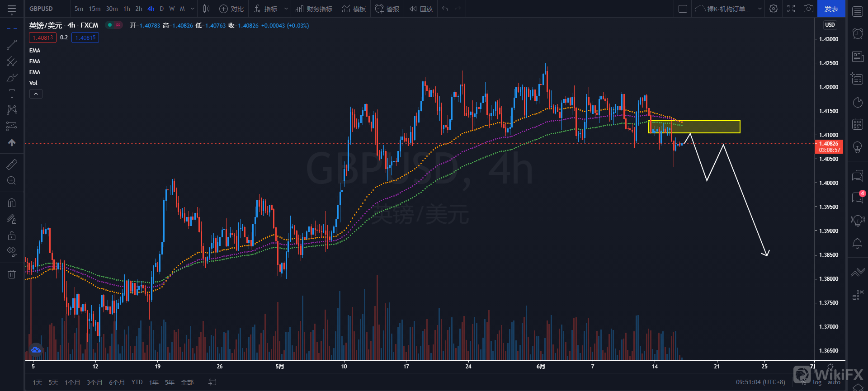Click the trash icon to remove drawings
This screenshot has width=868, height=391.
[x=12, y=274]
